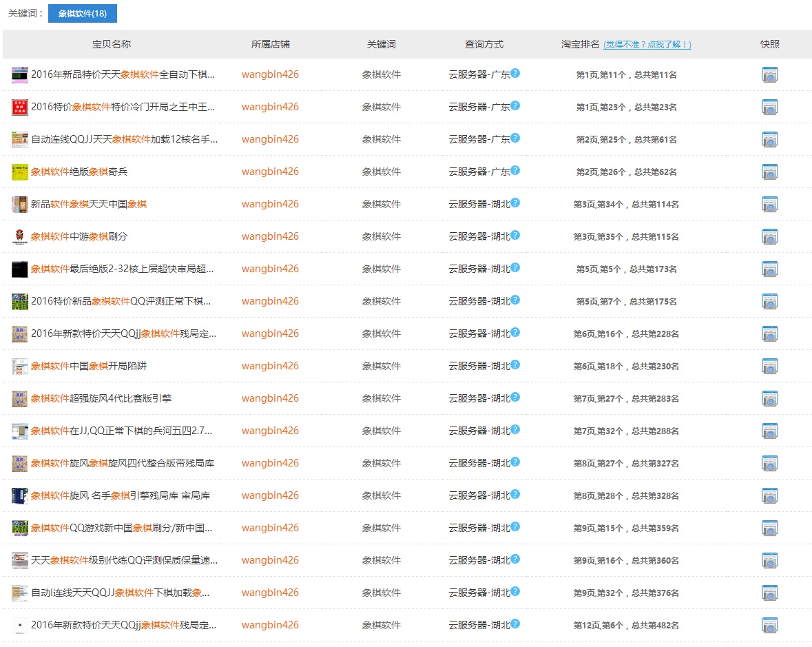Click the help icon in 总共第11名 row

tap(515, 73)
